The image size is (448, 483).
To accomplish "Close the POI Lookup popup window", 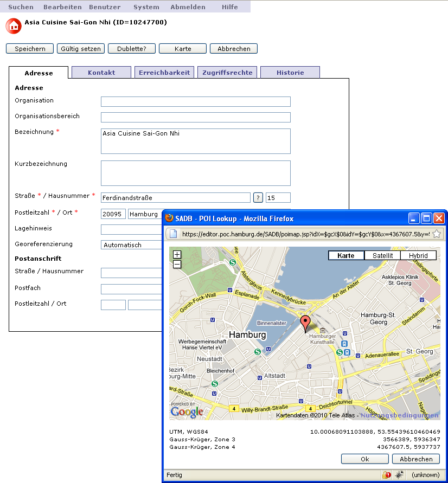I will [x=439, y=218].
